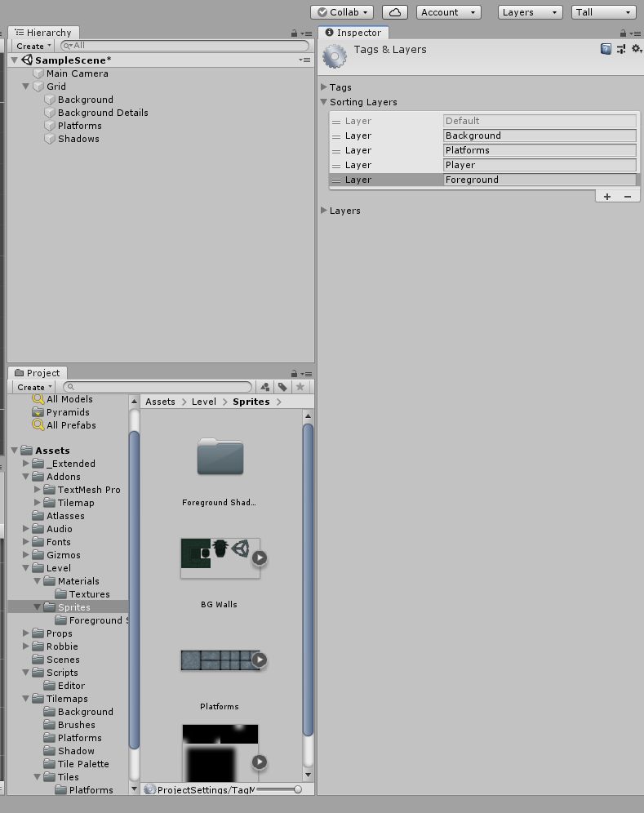Toggle the Hierarchy panel lock icon
The height and width of the screenshot is (813, 644).
294,33
